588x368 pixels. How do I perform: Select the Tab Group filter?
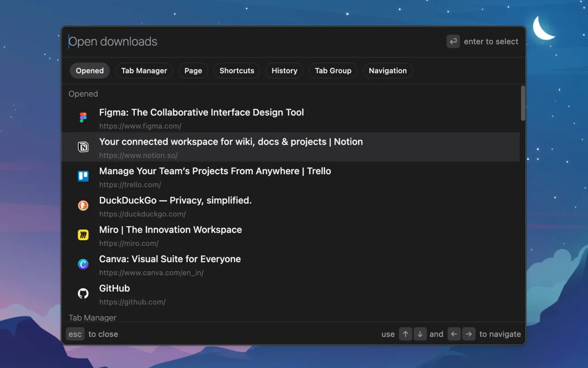333,71
